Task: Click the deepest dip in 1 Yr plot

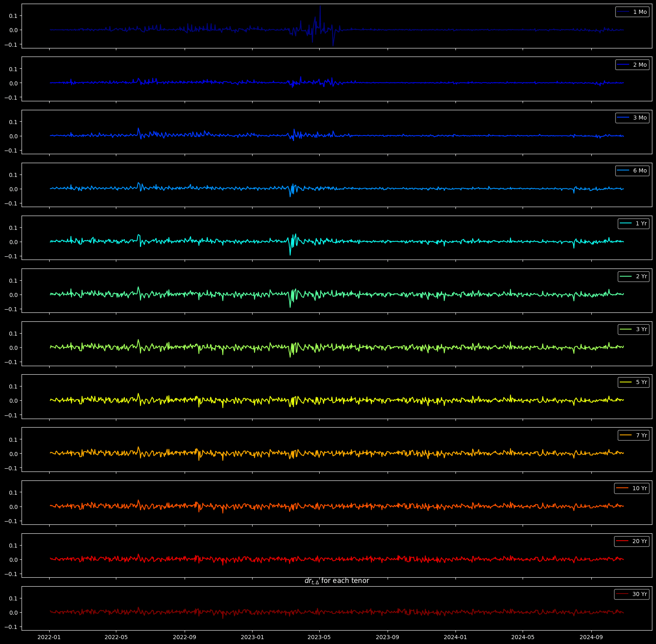Action: 290,255
